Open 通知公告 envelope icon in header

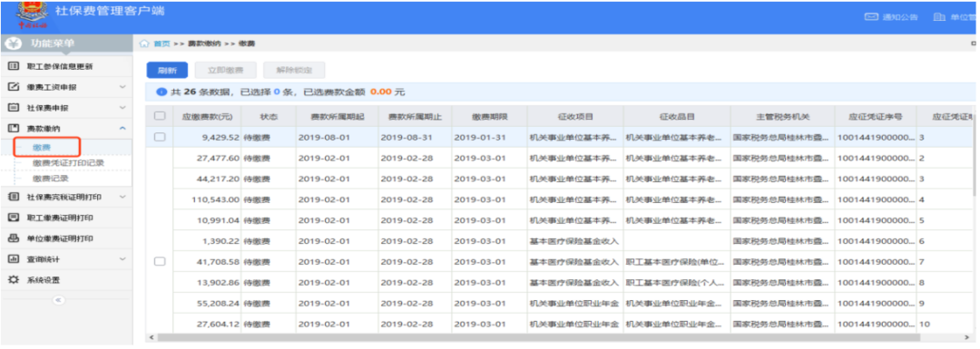(872, 17)
